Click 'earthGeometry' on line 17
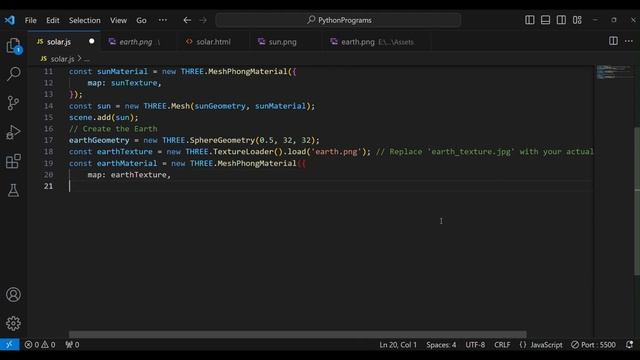The width and height of the screenshot is (640, 360). pos(99,140)
